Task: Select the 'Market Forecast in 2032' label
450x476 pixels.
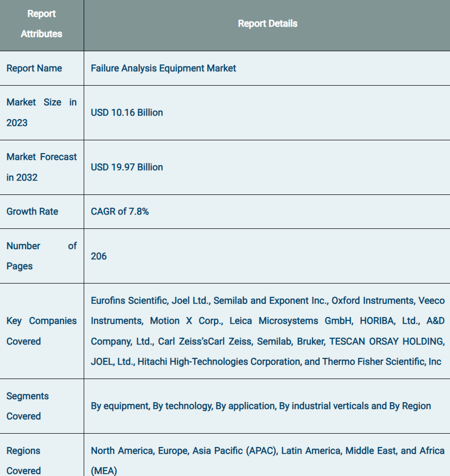Action: pos(41,167)
